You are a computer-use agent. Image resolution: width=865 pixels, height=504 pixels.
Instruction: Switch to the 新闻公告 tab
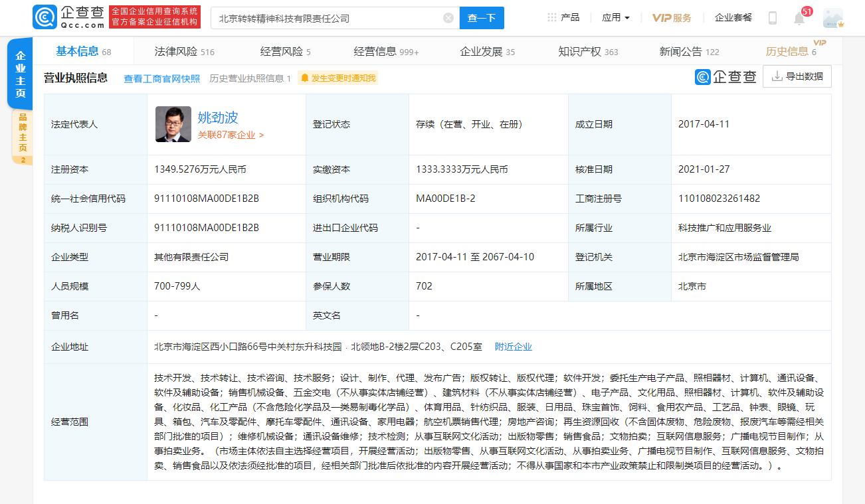[689, 52]
